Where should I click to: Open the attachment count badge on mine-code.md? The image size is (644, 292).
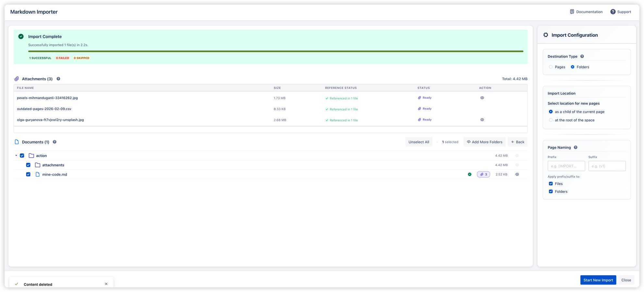pyautogui.click(x=483, y=174)
